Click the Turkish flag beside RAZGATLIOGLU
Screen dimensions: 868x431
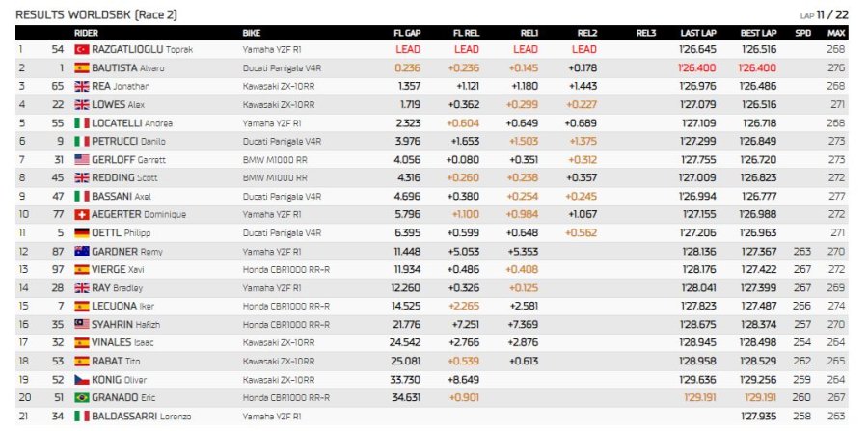pos(81,49)
